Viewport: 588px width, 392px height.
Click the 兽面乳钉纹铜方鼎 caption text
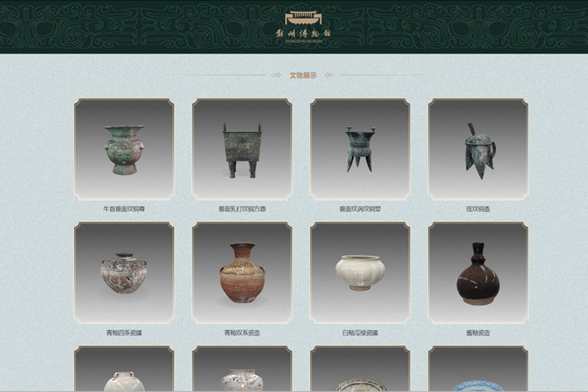242,209
